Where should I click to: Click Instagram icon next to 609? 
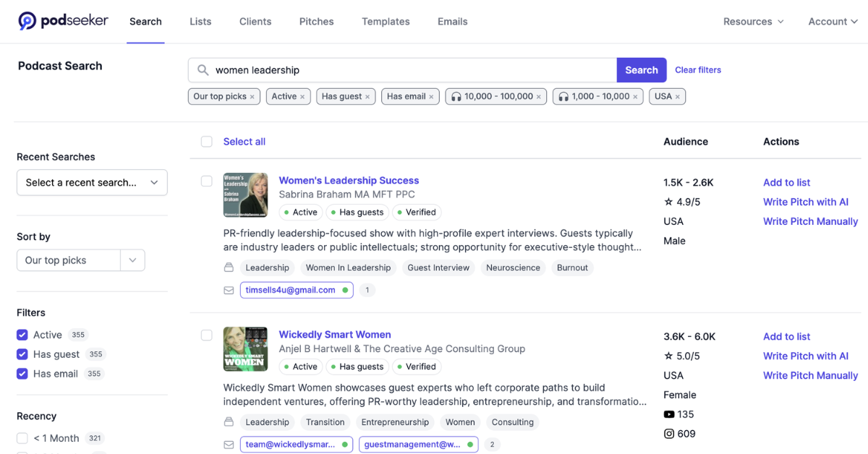[669, 434]
